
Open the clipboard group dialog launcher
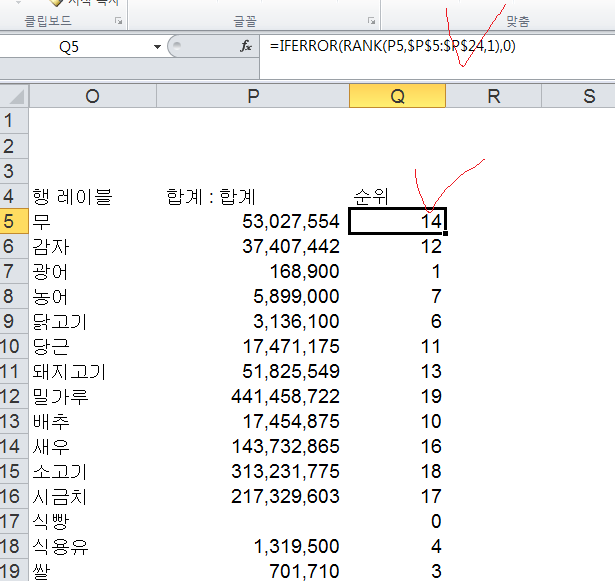pyautogui.click(x=118, y=21)
